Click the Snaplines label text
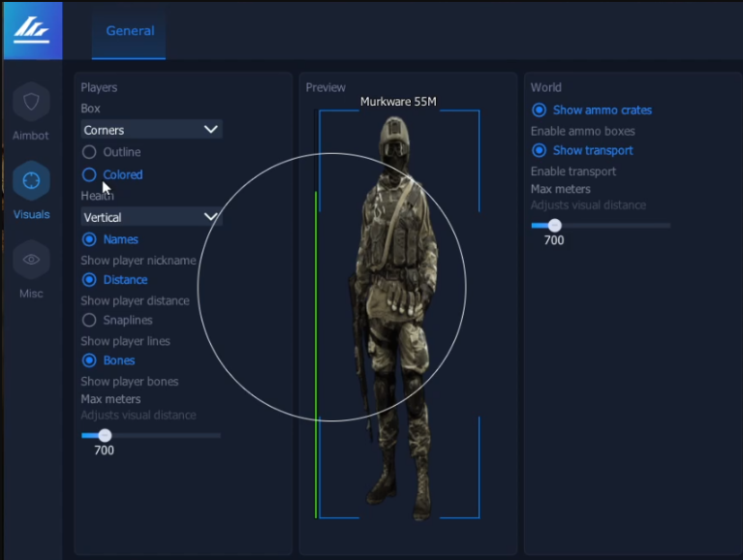743x560 pixels. pos(128,321)
